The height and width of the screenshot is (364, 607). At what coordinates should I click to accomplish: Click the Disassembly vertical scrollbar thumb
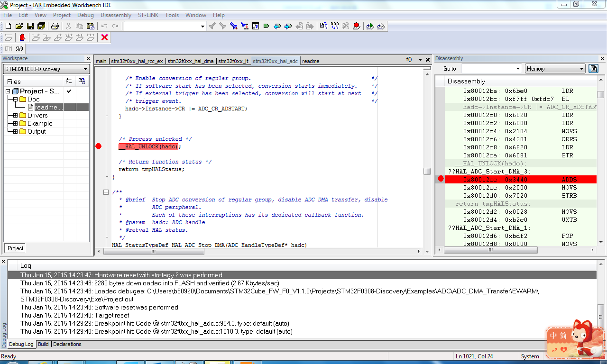601,94
